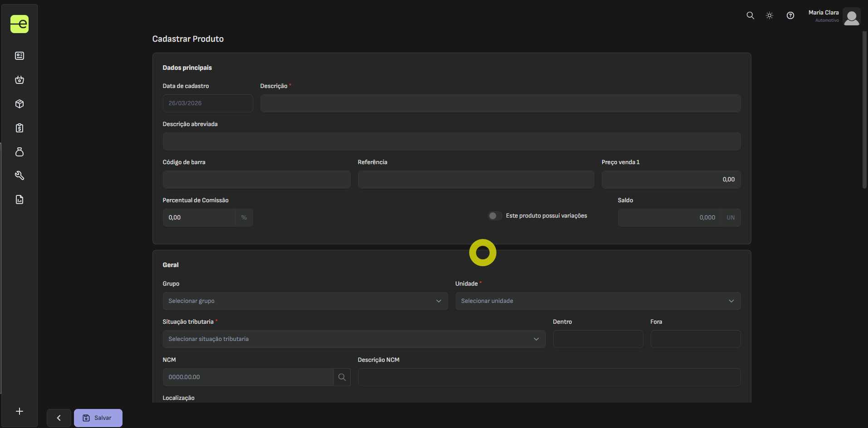This screenshot has height=428, width=868.
Task: Click the plus icon at sidebar bottom
Action: 20,411
